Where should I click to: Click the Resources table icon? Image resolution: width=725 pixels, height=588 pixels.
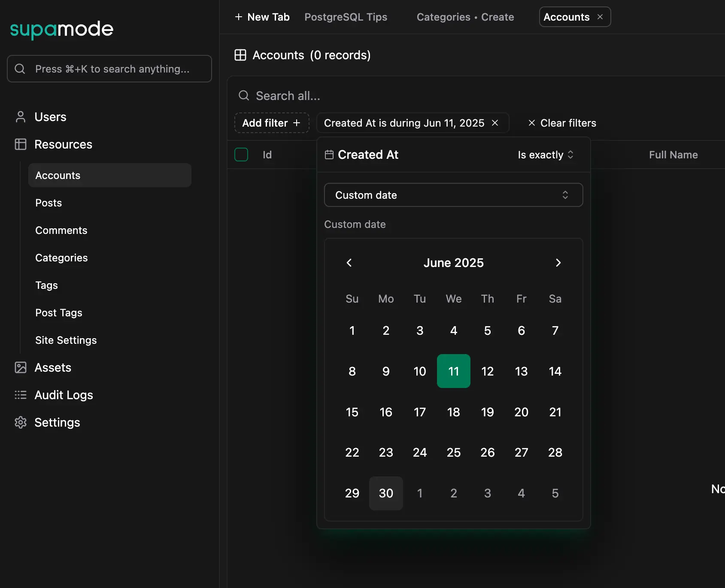[20, 144]
